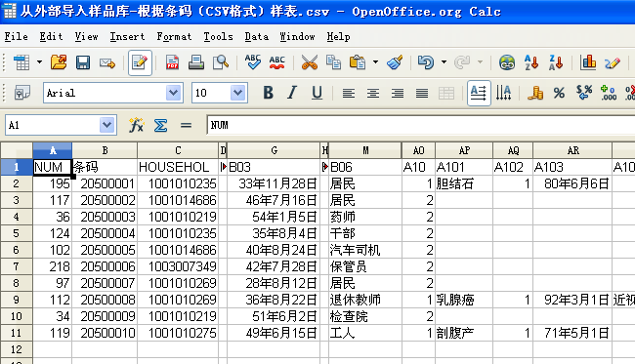Image resolution: width=635 pixels, height=364 pixels.
Task: Select row 9 header
Action: 17,300
